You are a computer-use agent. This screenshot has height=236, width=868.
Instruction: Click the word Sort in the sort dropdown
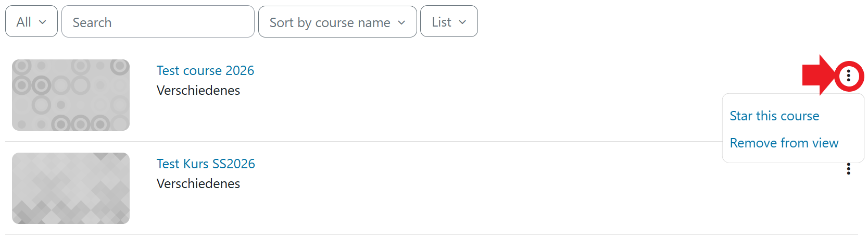click(x=281, y=22)
